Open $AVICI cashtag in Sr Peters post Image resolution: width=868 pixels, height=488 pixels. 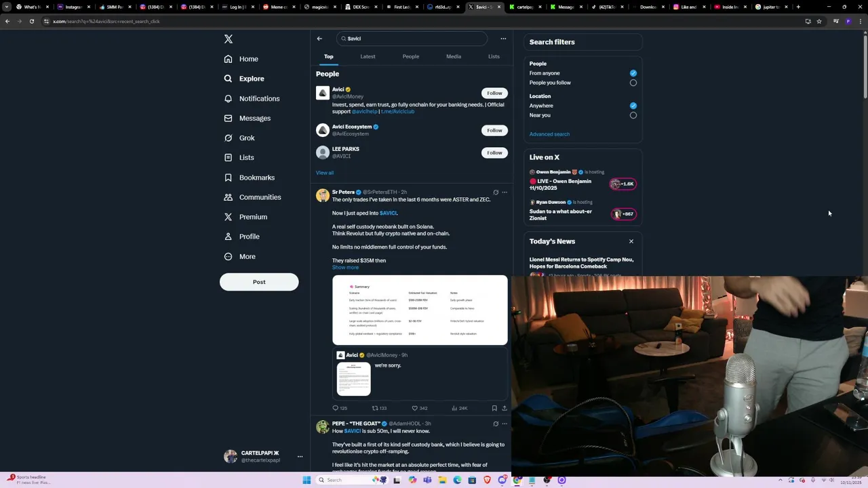tap(388, 213)
